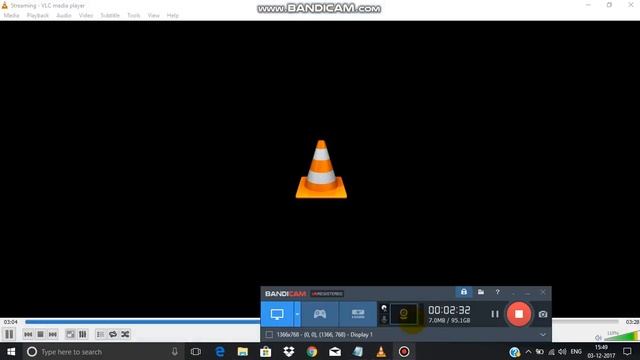Open the VLC Playback menu
The width and height of the screenshot is (640, 360).
pos(38,16)
